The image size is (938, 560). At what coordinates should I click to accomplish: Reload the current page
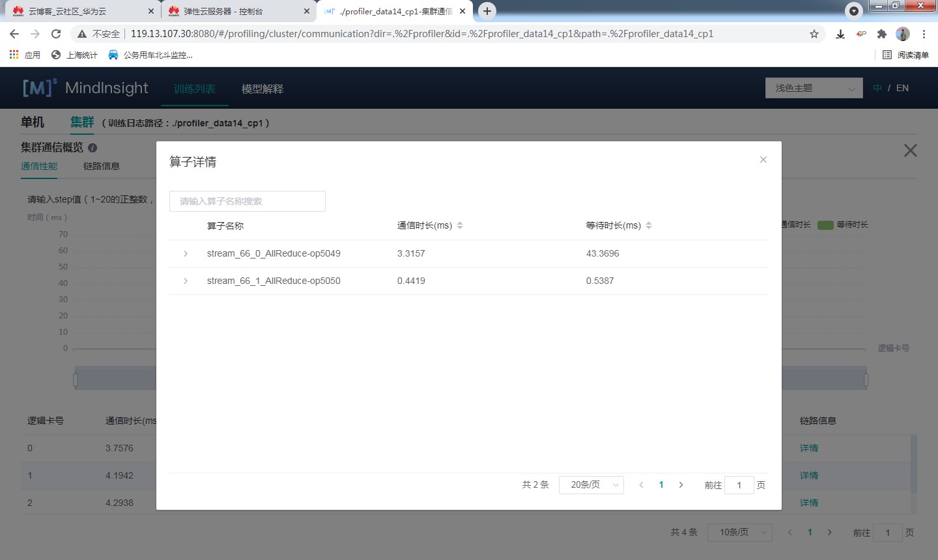(56, 34)
